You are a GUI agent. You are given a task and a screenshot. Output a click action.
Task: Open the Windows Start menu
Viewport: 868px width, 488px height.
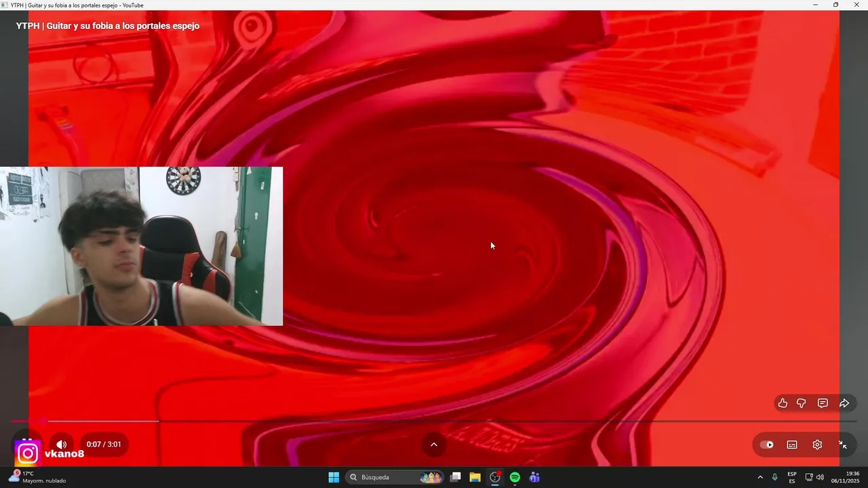coord(334,477)
